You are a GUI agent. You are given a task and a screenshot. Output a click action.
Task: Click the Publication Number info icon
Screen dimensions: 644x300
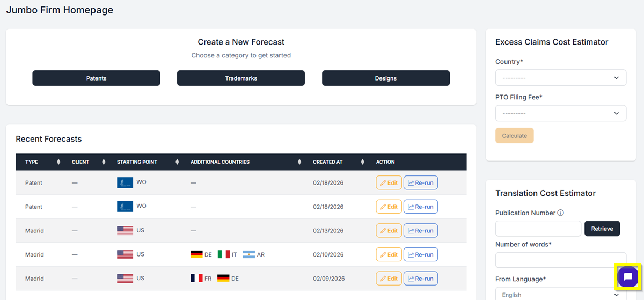coord(560,213)
